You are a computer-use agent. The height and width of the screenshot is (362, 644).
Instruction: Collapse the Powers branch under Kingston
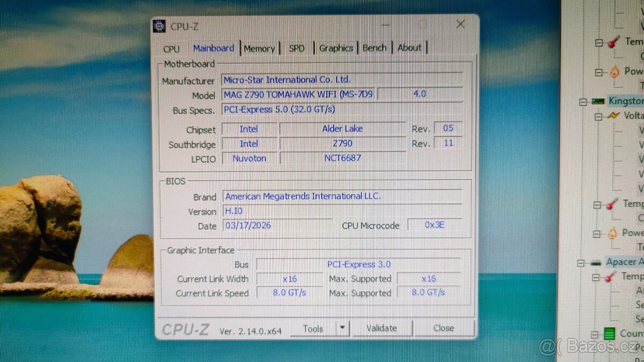coord(597,233)
